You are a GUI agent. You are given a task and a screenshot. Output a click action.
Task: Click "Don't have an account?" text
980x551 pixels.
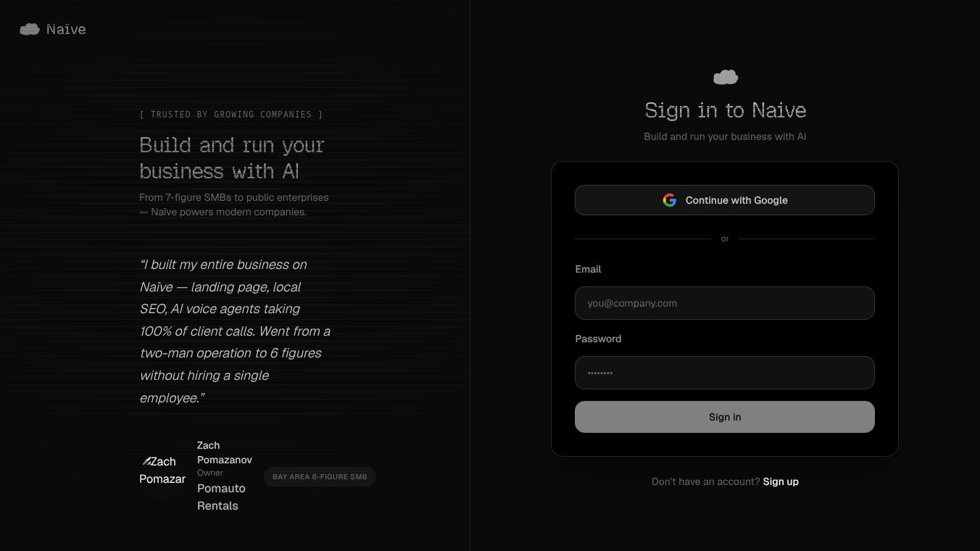706,481
